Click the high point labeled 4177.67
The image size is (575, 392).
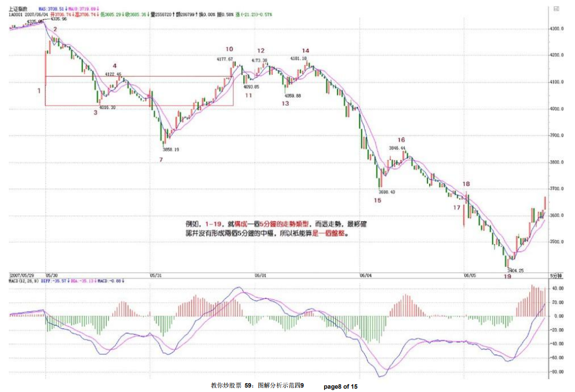tap(225, 59)
